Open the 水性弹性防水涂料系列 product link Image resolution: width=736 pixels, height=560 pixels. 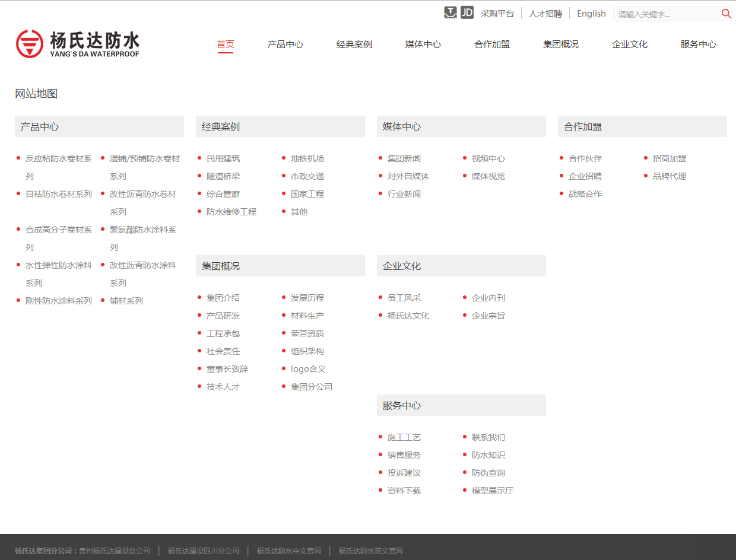click(x=59, y=274)
